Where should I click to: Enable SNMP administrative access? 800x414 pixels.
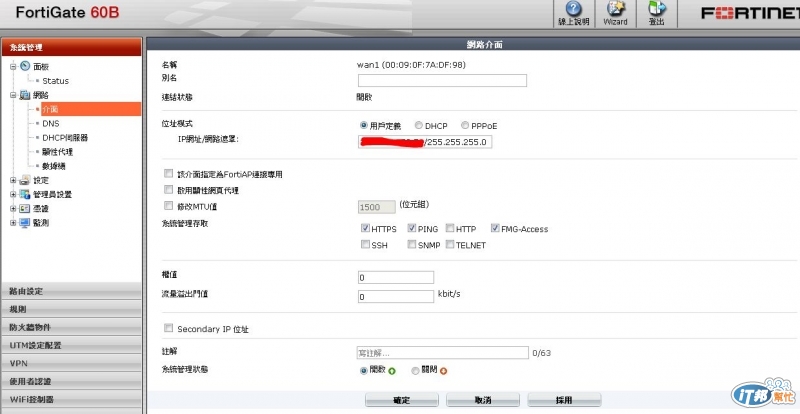click(412, 245)
